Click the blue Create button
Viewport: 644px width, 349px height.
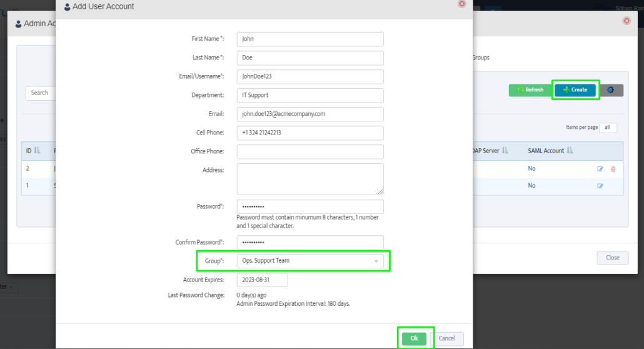[575, 90]
